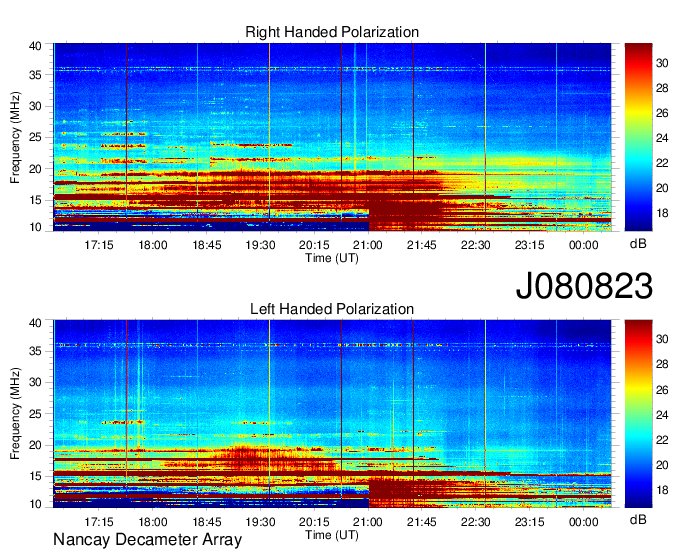Click the 17:15 tick label on top plot
Viewport: 680px width, 552px height.
[98, 245]
